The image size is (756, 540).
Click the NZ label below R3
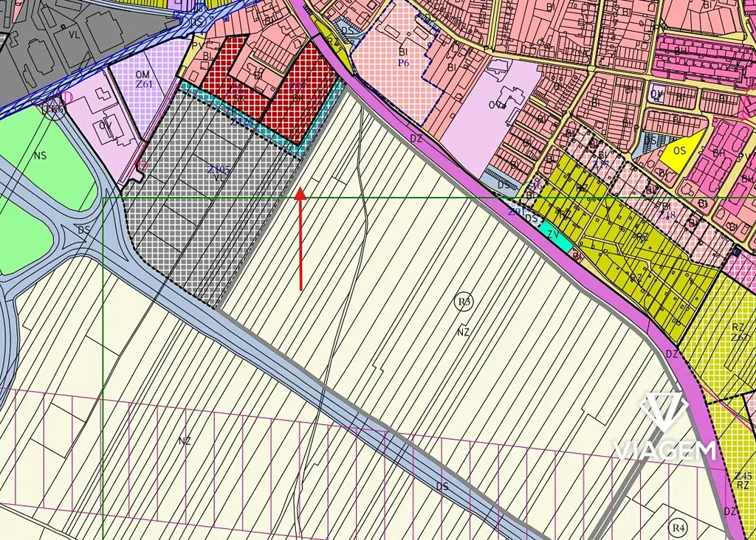(x=464, y=332)
